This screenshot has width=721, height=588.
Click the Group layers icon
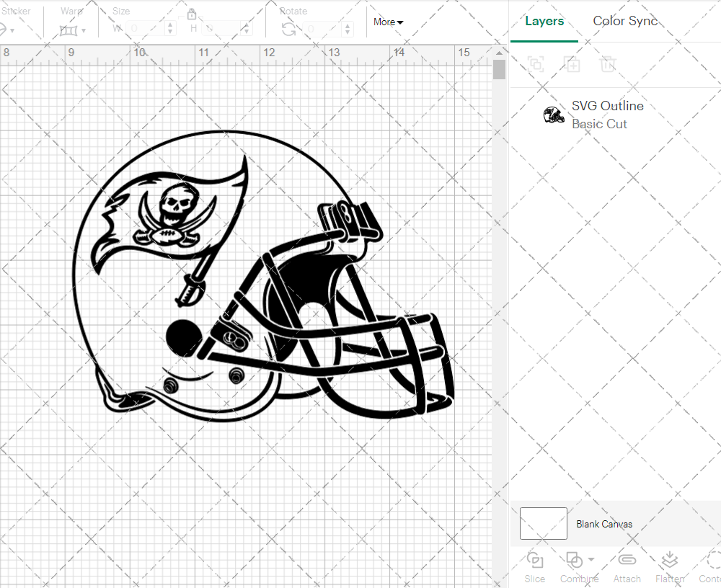tap(536, 64)
